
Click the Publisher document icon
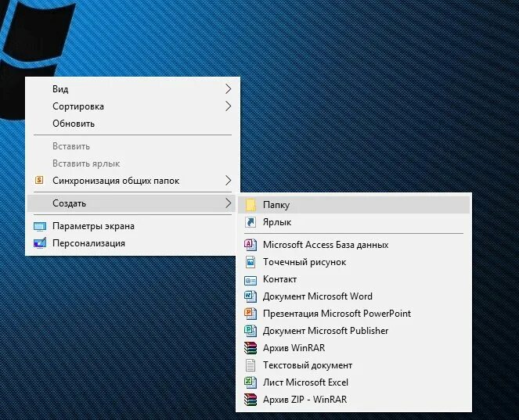pyautogui.click(x=250, y=331)
